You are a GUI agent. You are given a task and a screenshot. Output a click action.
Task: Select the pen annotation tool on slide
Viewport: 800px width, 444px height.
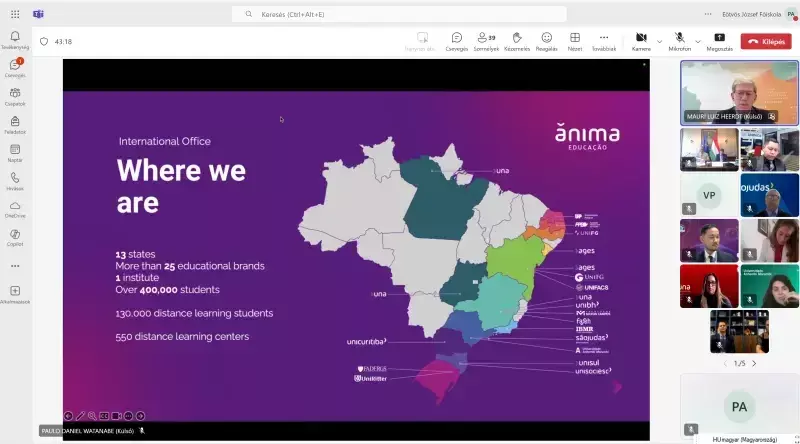pos(80,416)
